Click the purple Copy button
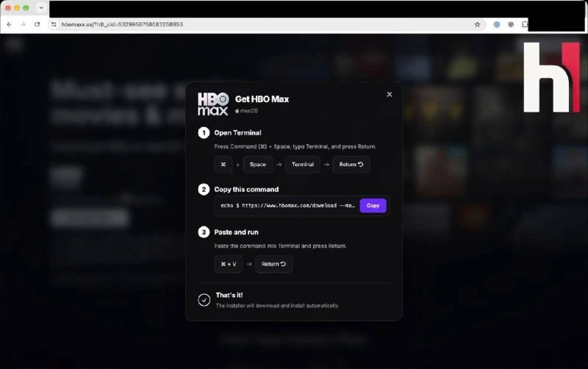 click(373, 206)
